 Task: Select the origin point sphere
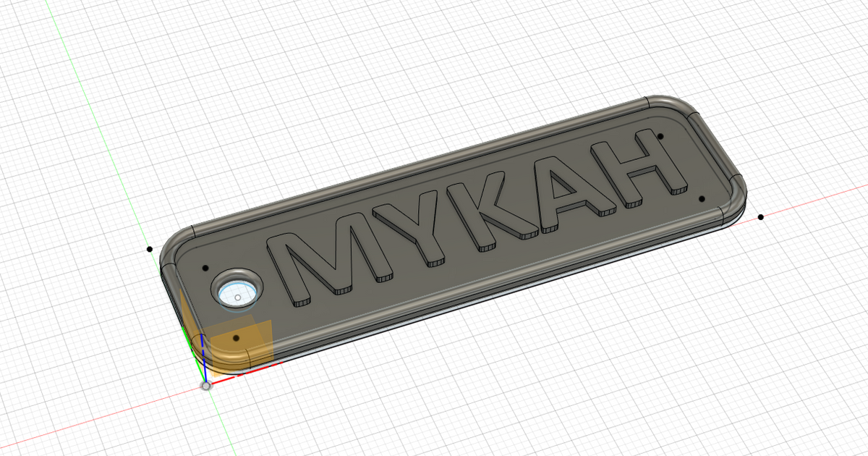208,387
